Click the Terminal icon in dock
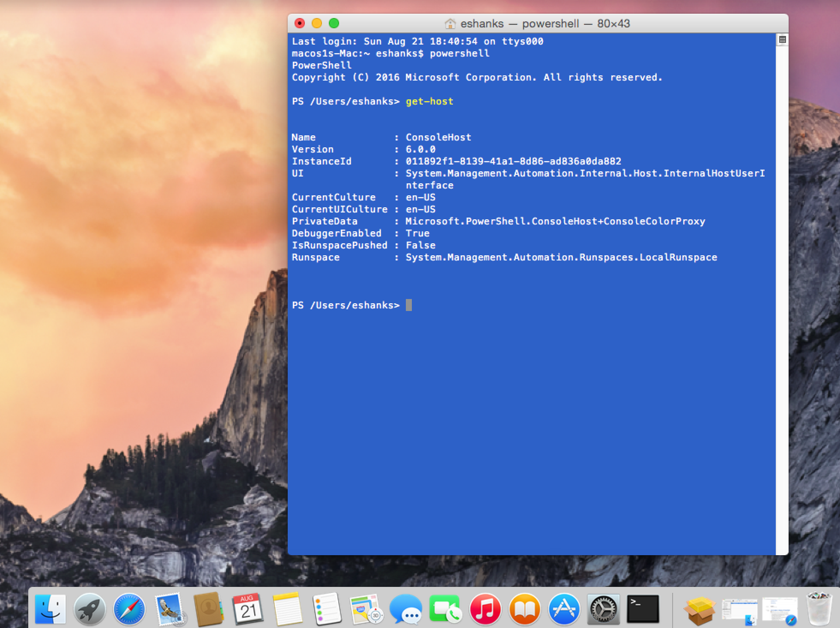The height and width of the screenshot is (628, 840). coord(643,609)
